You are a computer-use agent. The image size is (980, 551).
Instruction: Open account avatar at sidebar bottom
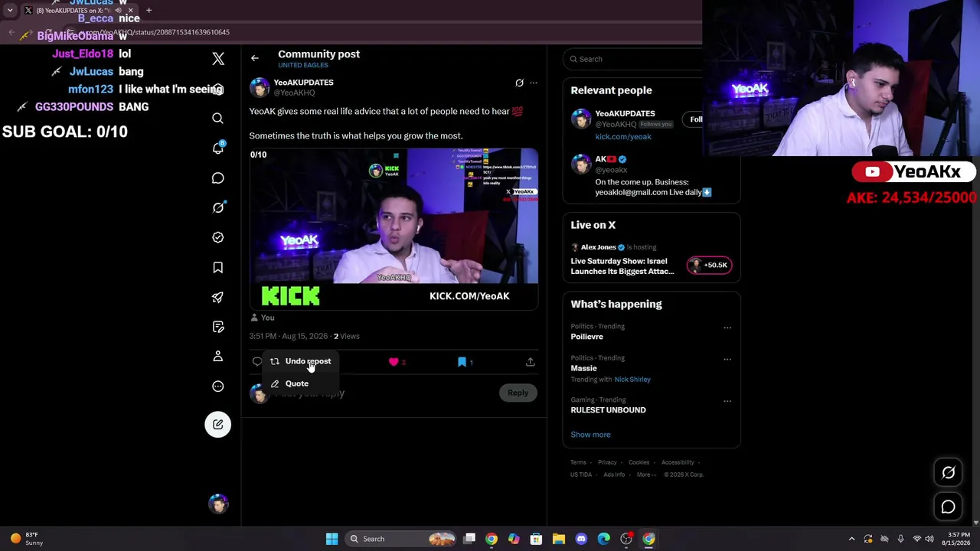point(218,504)
